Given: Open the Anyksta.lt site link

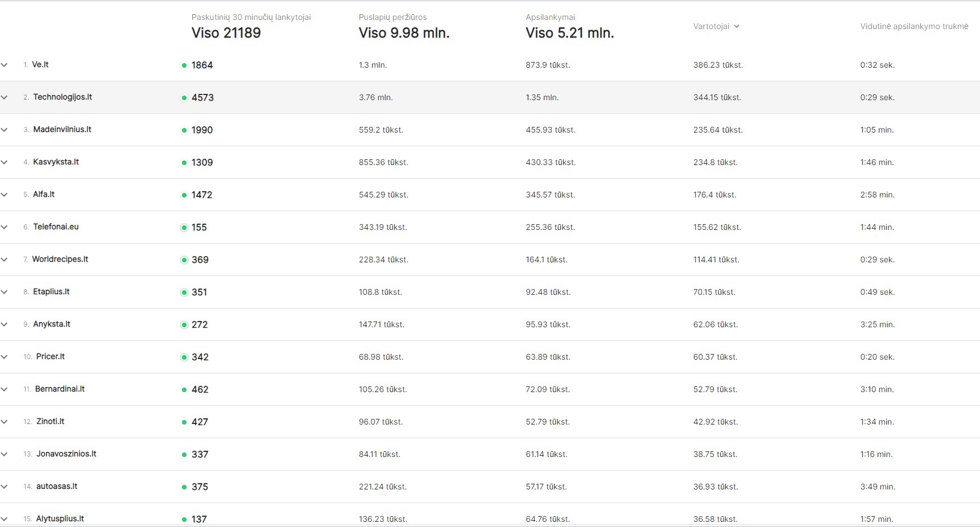Looking at the screenshot, I should pyautogui.click(x=52, y=324).
